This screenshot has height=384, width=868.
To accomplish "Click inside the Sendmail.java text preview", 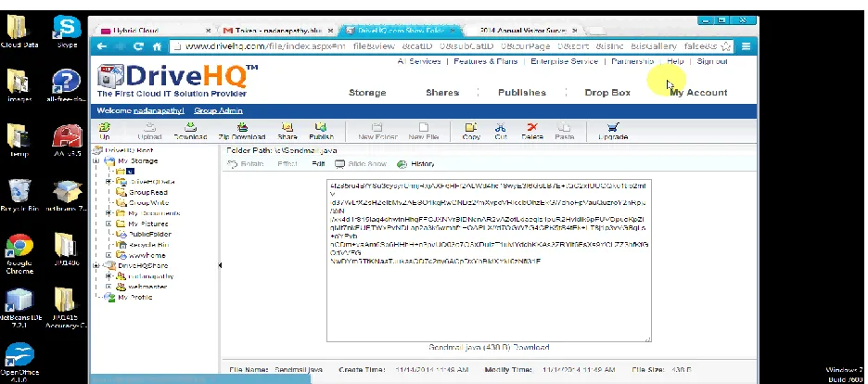I will click(x=489, y=261).
